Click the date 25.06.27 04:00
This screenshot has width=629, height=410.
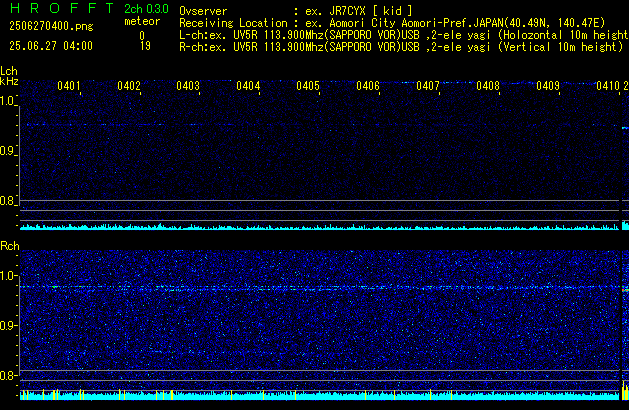pyautogui.click(x=51, y=46)
